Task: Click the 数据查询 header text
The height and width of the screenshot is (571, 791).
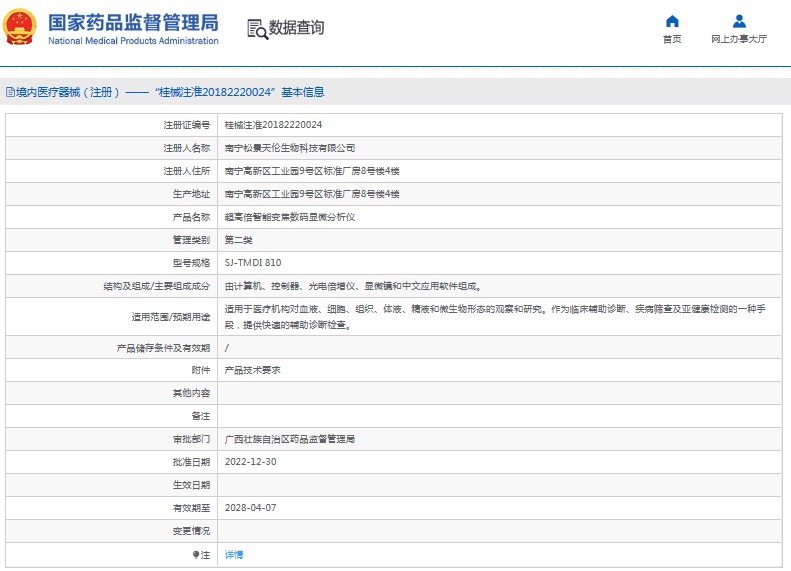Action: (x=297, y=28)
